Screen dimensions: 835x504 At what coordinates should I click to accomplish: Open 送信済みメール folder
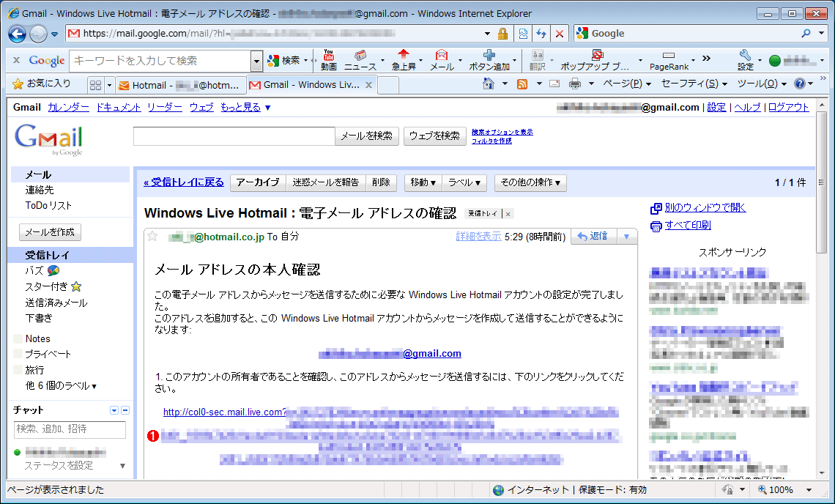click(56, 303)
